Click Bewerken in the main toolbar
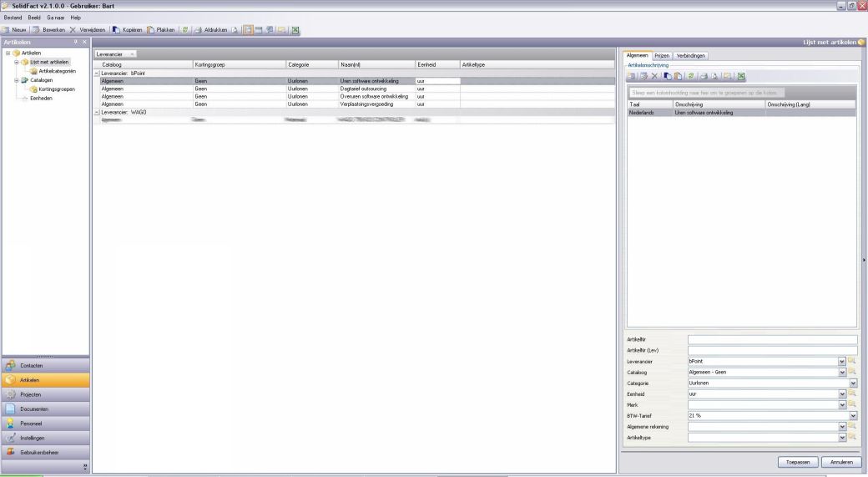Viewport: 868px width, 477px height. coord(48,30)
